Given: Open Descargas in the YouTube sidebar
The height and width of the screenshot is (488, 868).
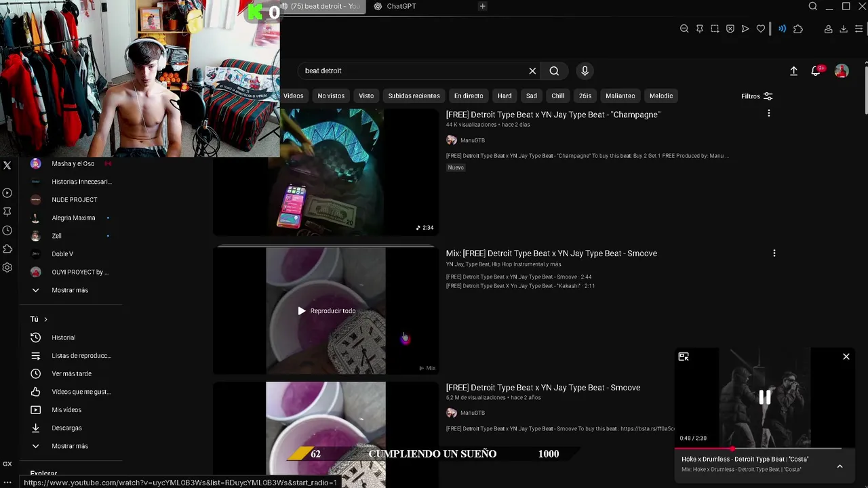Looking at the screenshot, I should 66,428.
